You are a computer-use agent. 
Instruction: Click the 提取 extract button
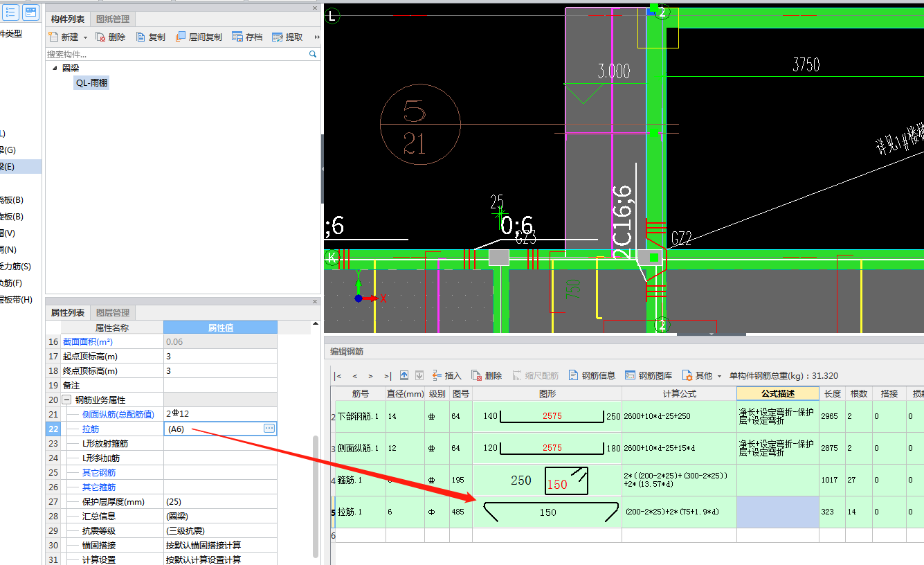tap(287, 37)
